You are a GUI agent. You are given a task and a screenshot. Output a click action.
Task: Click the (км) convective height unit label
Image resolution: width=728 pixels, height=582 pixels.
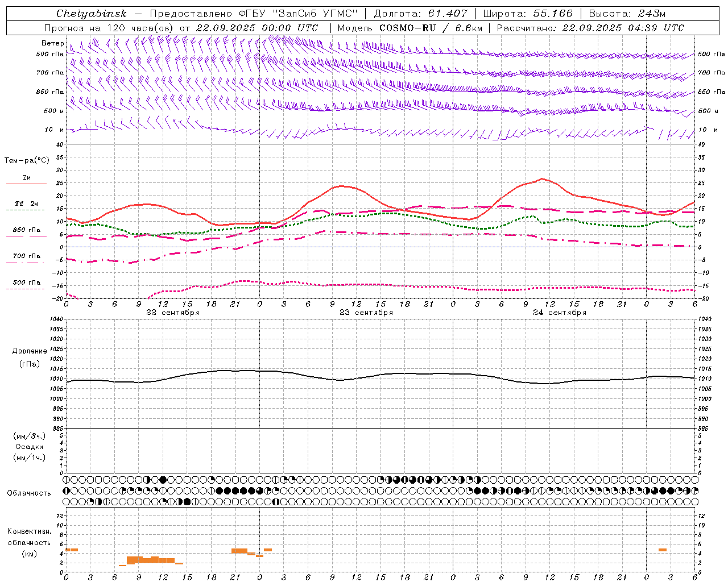click(29, 554)
